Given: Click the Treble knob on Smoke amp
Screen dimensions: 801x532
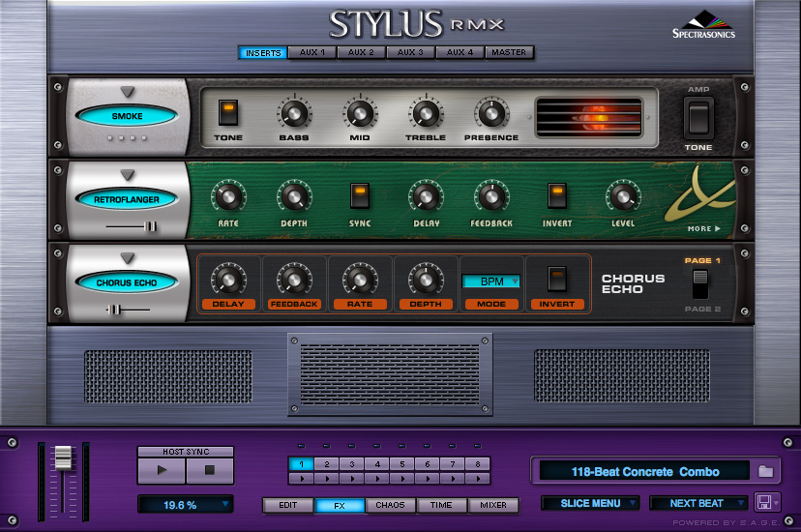Looking at the screenshot, I should pos(426,113).
